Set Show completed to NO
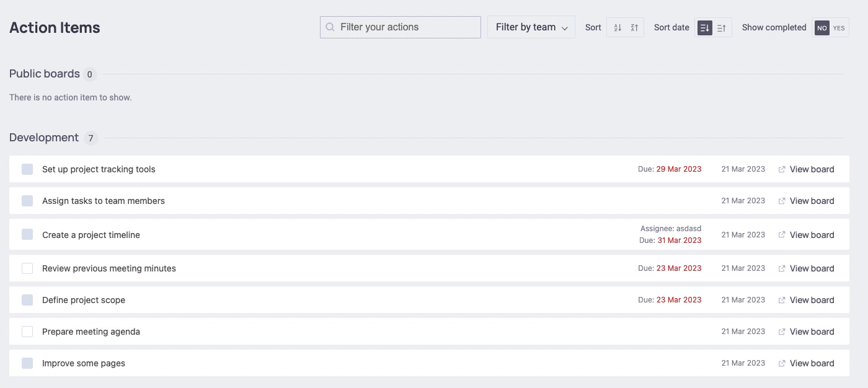The height and width of the screenshot is (388, 868). [821, 28]
